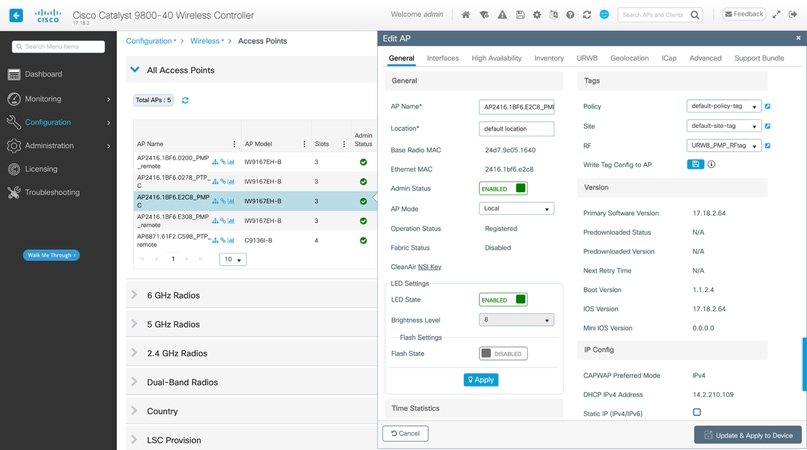Open edit icon beside Site tag

[767, 126]
